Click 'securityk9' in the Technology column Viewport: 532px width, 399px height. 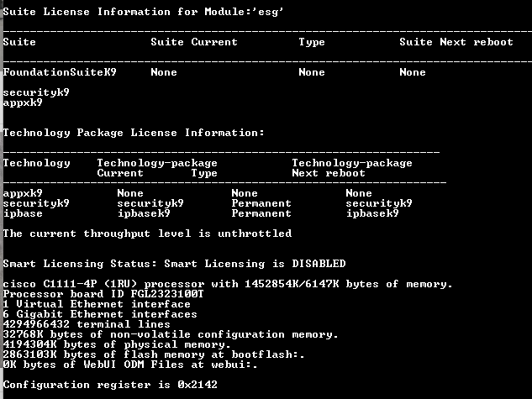36,203
